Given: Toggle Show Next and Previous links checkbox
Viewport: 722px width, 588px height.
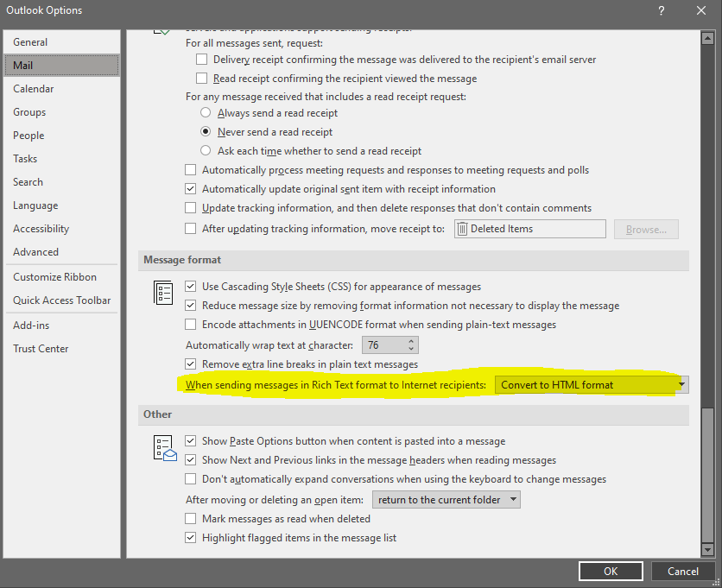Looking at the screenshot, I should pos(190,459).
